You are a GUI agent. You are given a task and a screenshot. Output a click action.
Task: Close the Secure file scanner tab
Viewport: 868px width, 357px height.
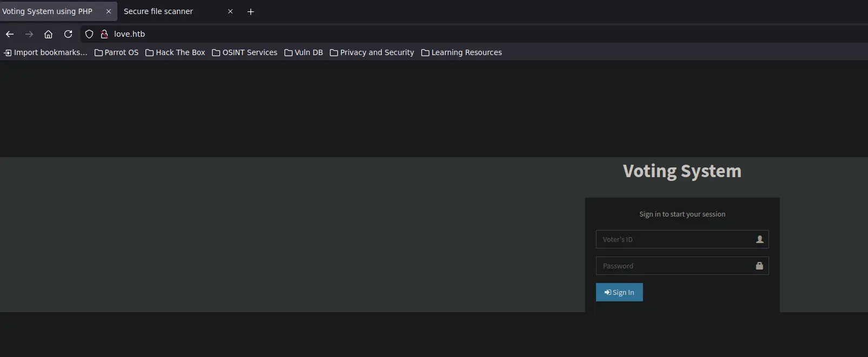pyautogui.click(x=230, y=11)
